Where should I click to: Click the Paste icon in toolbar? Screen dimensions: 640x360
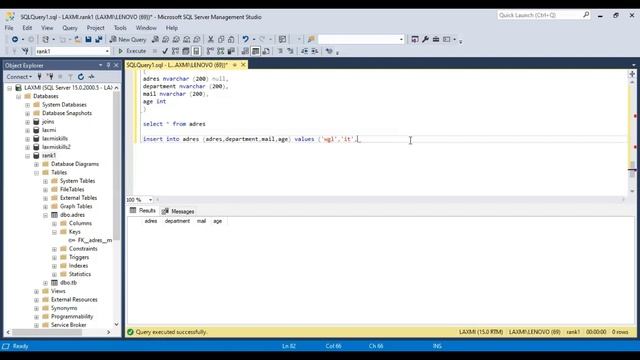pyautogui.click(x=231, y=39)
